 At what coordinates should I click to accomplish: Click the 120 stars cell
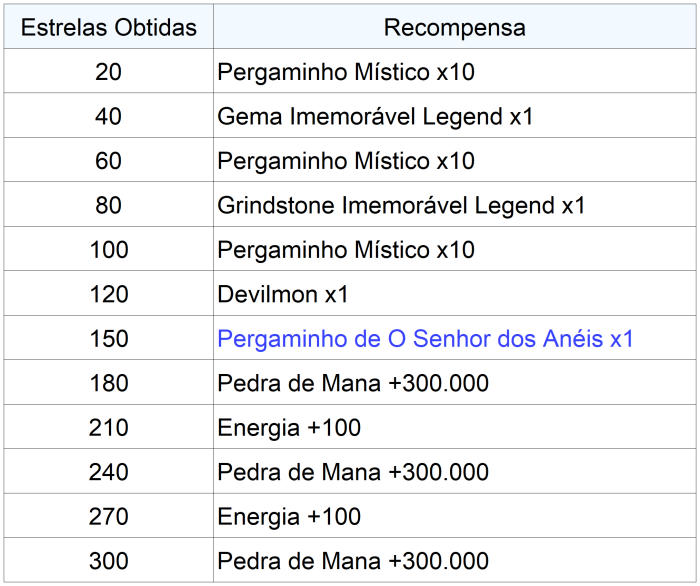coord(108,295)
